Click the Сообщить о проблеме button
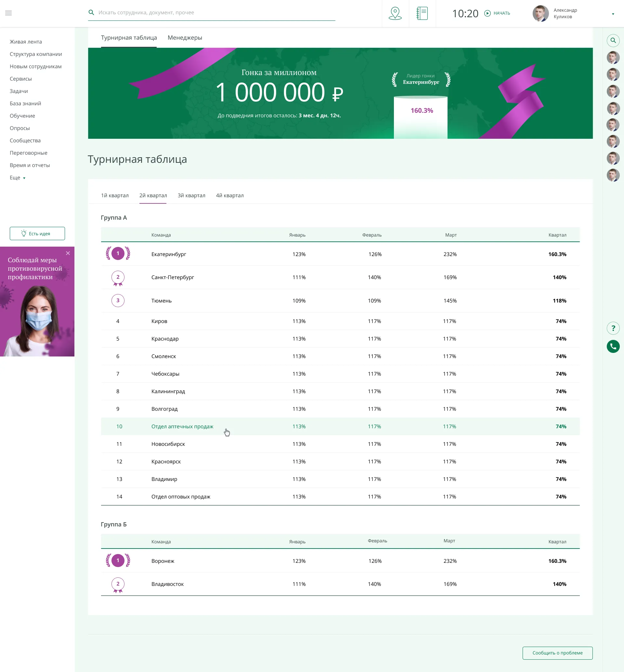Screen dimensions: 624x672 pos(557,653)
